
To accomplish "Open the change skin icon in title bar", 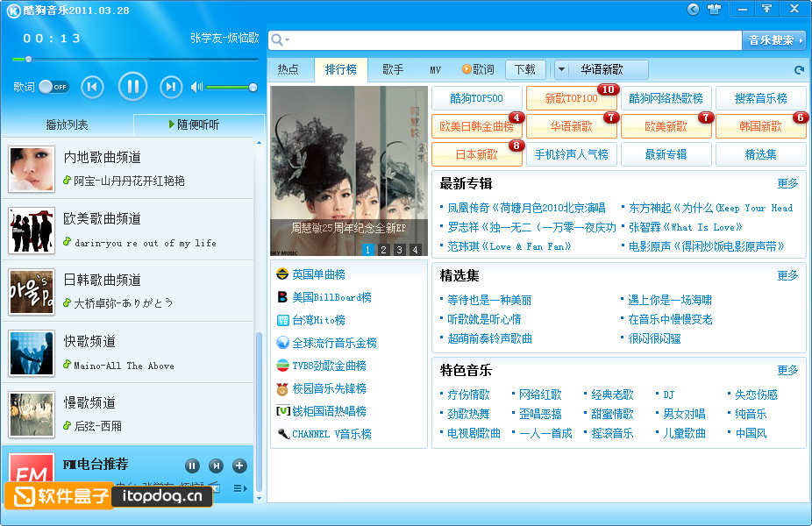I will 713,9.
